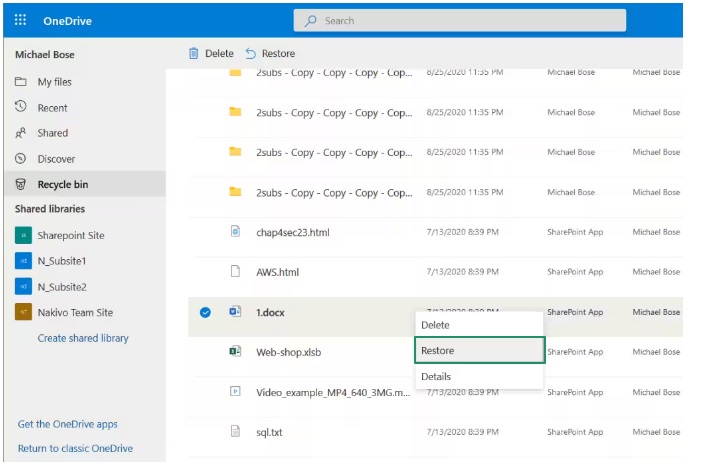Choose Delete in the context menu
The width and height of the screenshot is (702, 467).
[479, 325]
